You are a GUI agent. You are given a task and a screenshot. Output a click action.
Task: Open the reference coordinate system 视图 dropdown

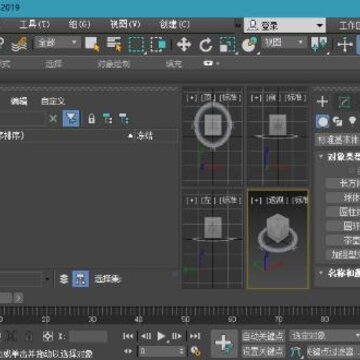[x=283, y=43]
